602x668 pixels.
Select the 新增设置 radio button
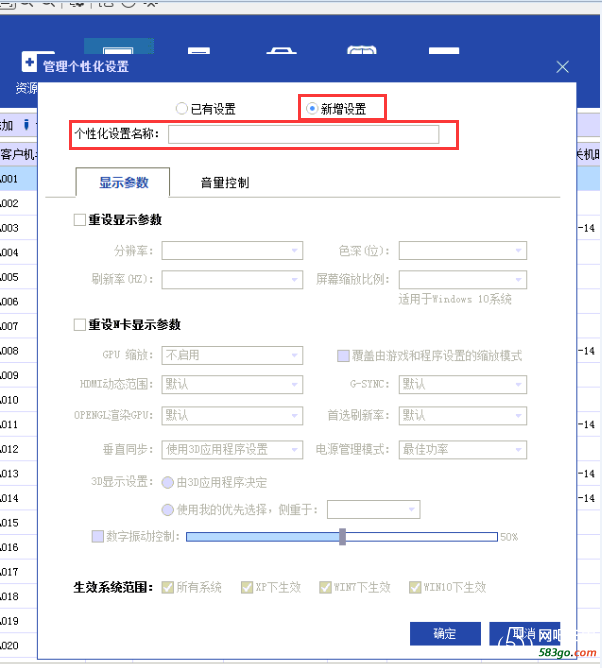point(313,108)
